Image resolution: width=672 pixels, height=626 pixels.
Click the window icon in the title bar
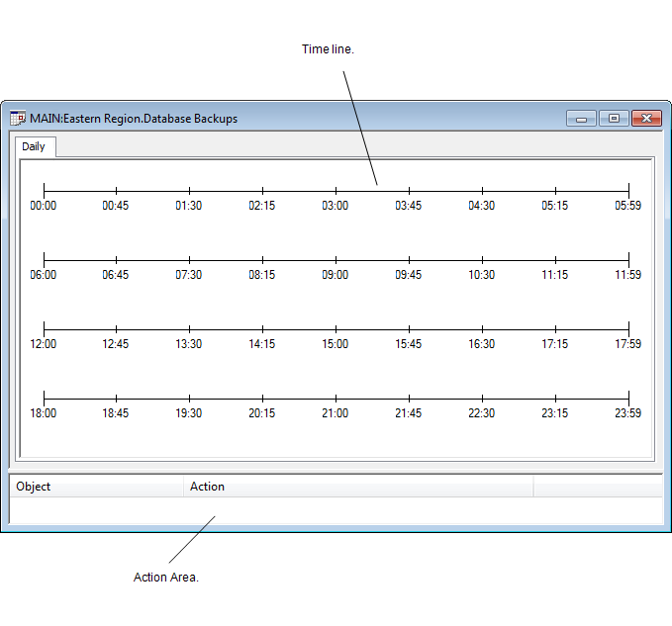coord(18,119)
